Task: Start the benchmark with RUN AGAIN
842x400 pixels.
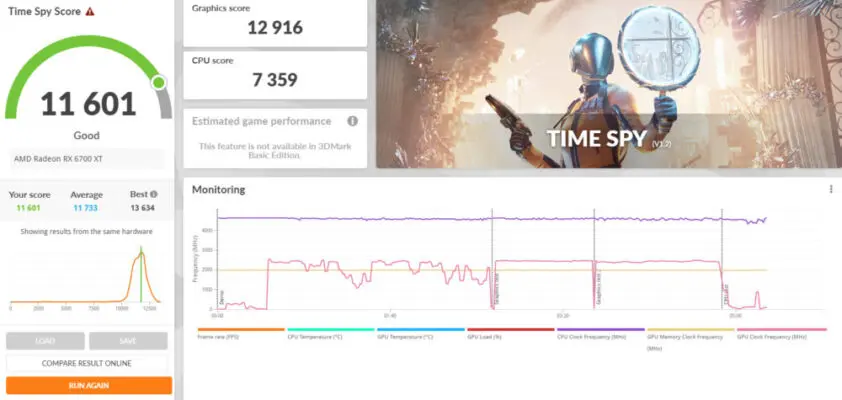Action: [89, 386]
